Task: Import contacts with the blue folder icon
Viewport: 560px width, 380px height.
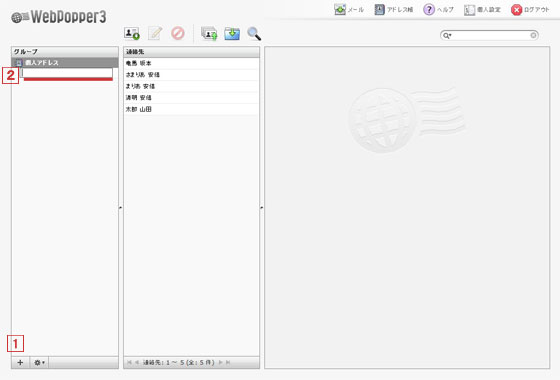Action: tap(232, 34)
